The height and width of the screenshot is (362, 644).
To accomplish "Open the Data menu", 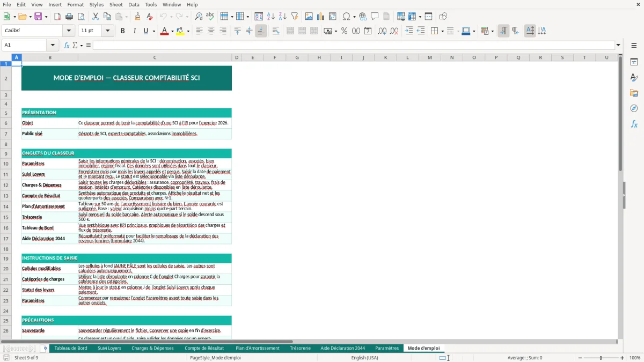I will (134, 4).
